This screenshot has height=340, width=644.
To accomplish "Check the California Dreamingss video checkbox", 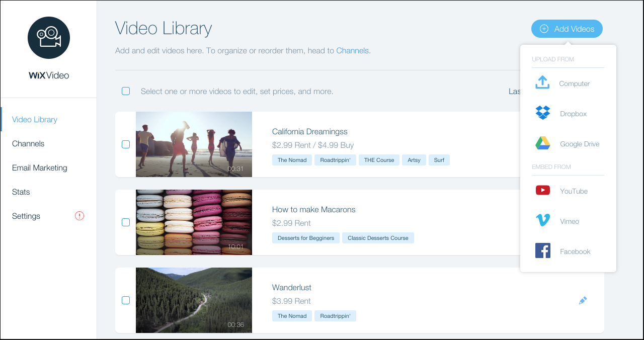I will [x=126, y=144].
